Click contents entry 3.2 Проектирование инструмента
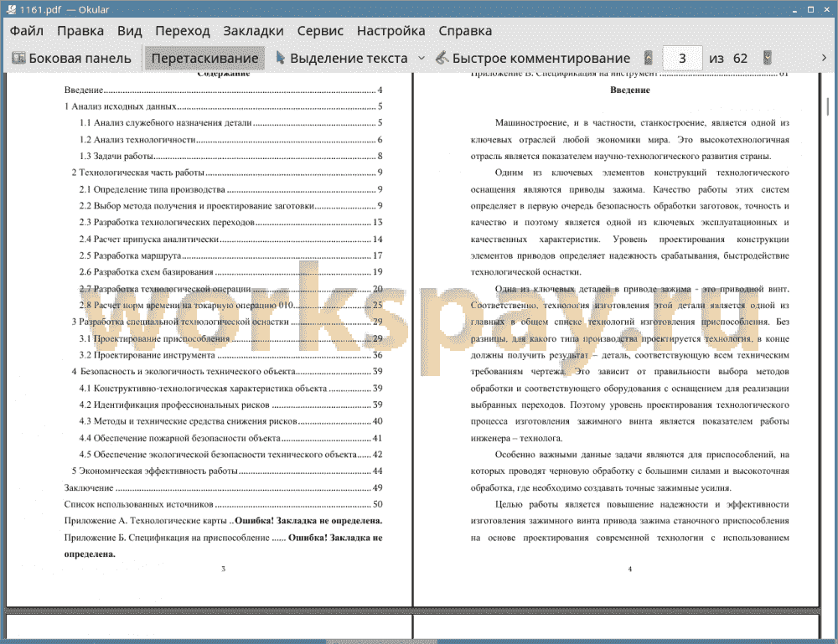Viewport: 838px width, 644px height. (x=231, y=355)
